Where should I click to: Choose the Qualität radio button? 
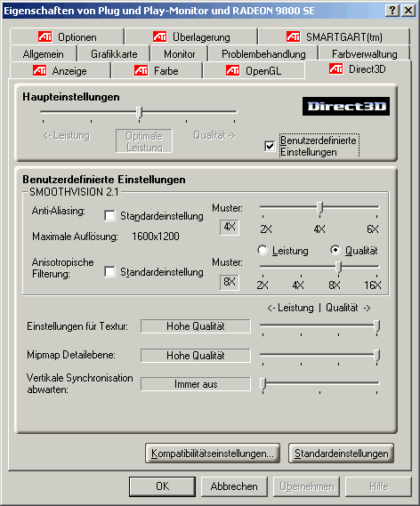coord(335,250)
